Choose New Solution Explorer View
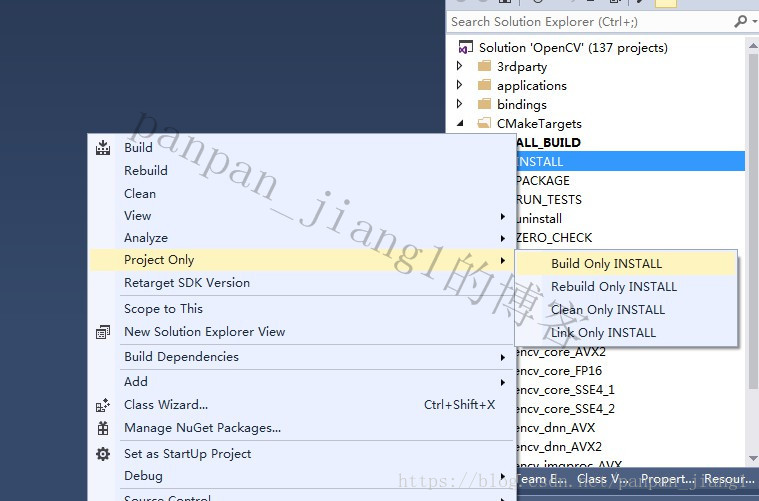The height and width of the screenshot is (501, 759). (204, 332)
